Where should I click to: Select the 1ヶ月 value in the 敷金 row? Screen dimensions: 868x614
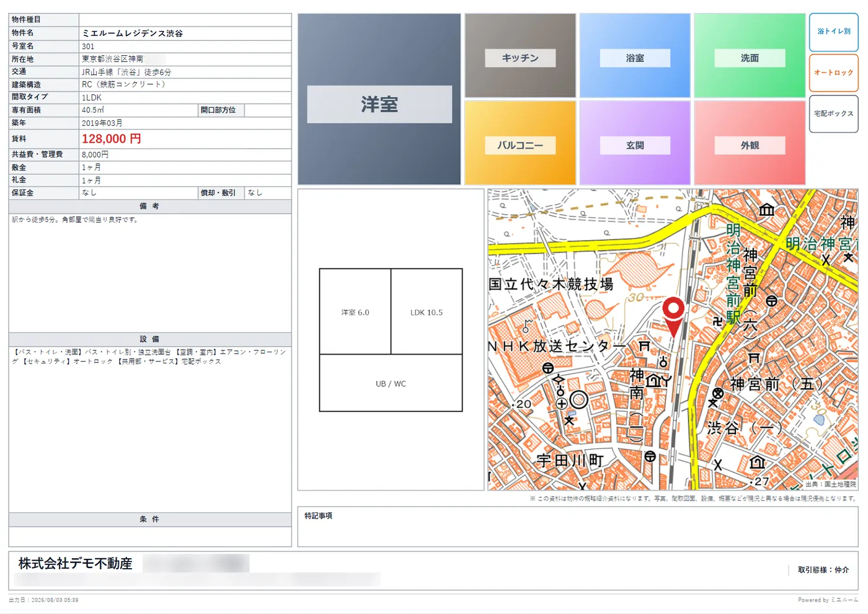[x=92, y=167]
